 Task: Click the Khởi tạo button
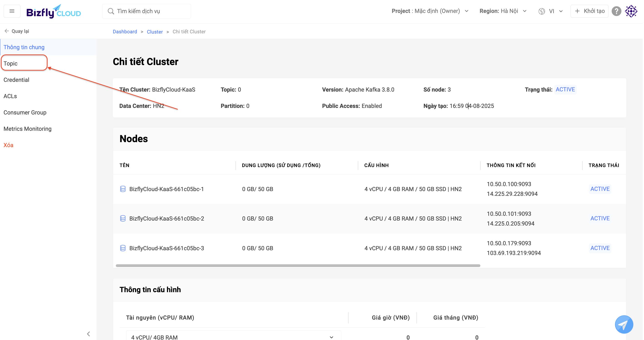tap(589, 11)
